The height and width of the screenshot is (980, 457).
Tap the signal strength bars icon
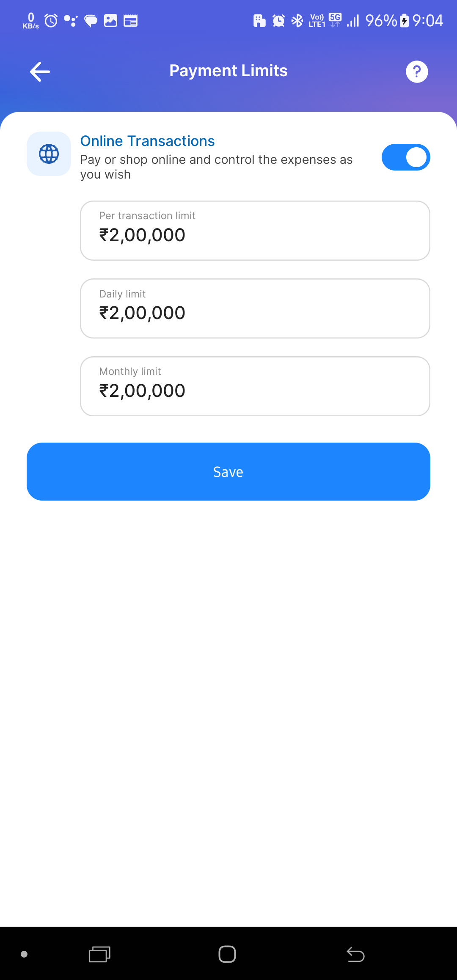(x=353, y=20)
